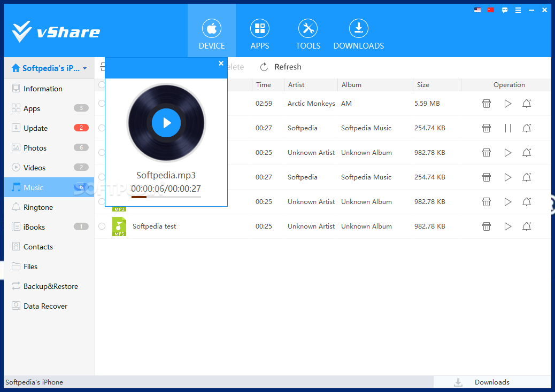
Task: Select the Arctic Monkeys row checkbox
Action: coord(102,103)
